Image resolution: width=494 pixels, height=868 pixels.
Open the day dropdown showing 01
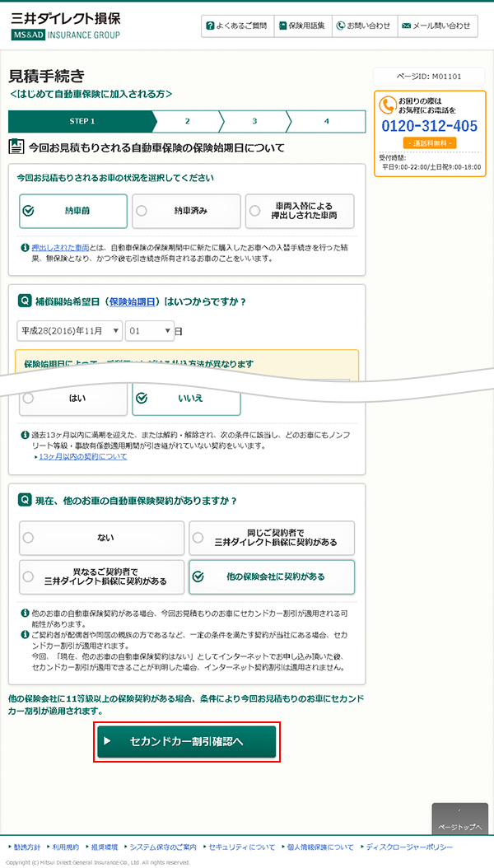click(149, 330)
